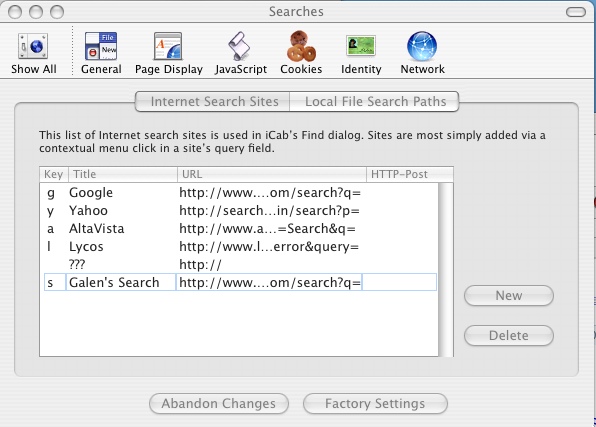Click the Delete button
The image size is (596, 427).
[509, 335]
